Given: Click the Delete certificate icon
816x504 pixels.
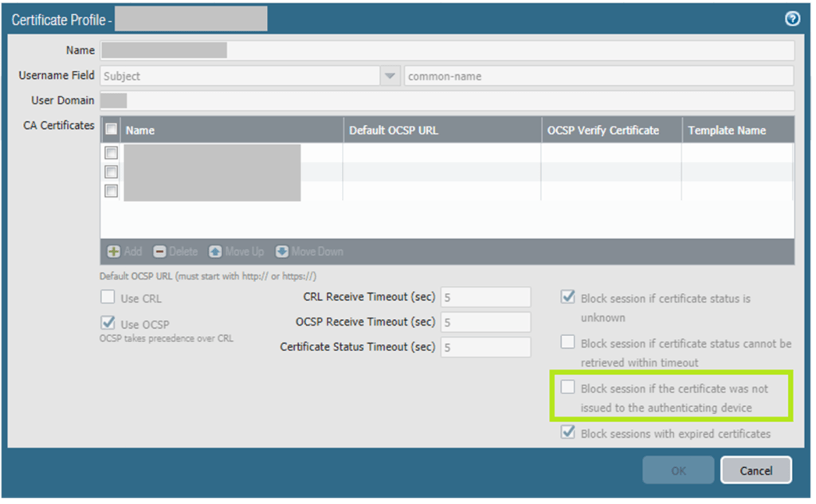Looking at the screenshot, I should coord(159,252).
